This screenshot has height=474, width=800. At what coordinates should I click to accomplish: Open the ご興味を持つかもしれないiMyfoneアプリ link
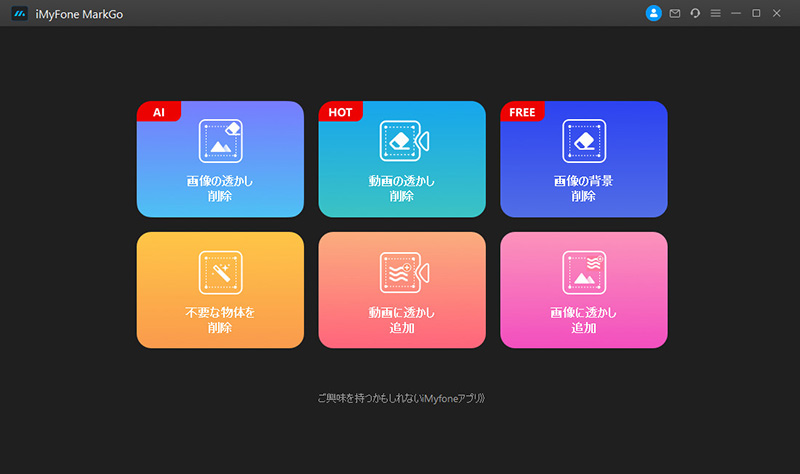tap(401, 398)
